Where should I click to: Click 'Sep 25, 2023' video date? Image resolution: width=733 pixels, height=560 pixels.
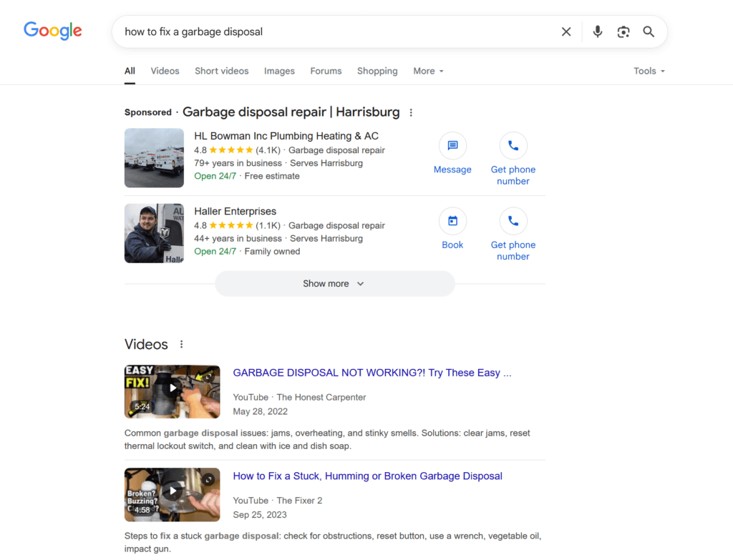click(260, 515)
